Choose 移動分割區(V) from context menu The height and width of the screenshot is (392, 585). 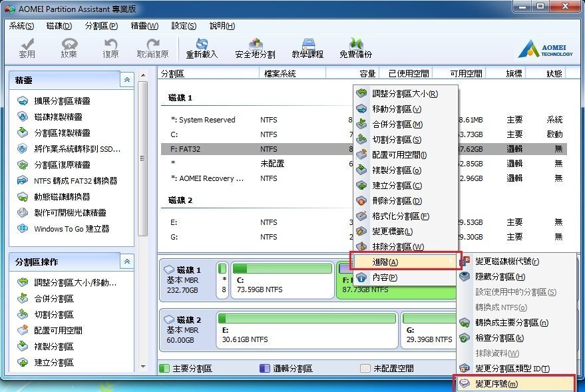[405, 109]
